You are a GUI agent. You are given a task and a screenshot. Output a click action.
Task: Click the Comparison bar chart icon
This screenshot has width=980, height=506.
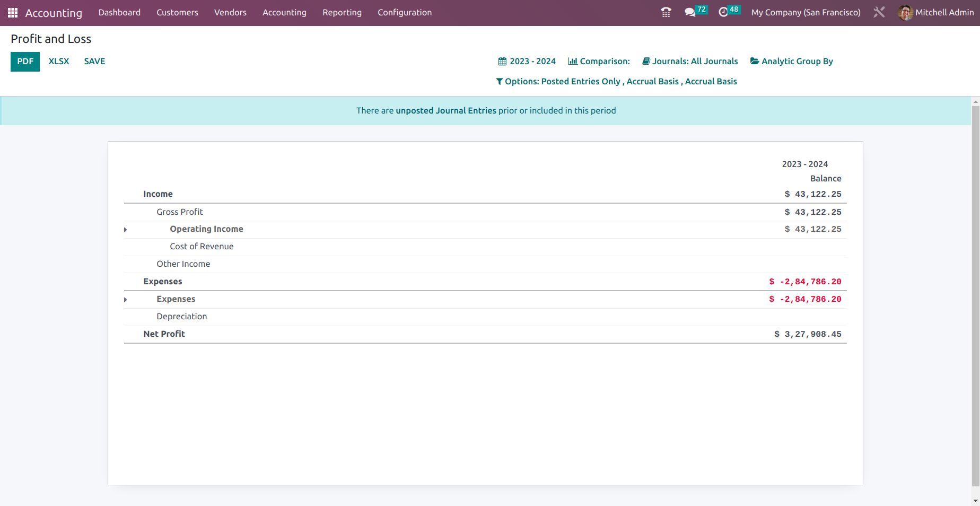572,62
